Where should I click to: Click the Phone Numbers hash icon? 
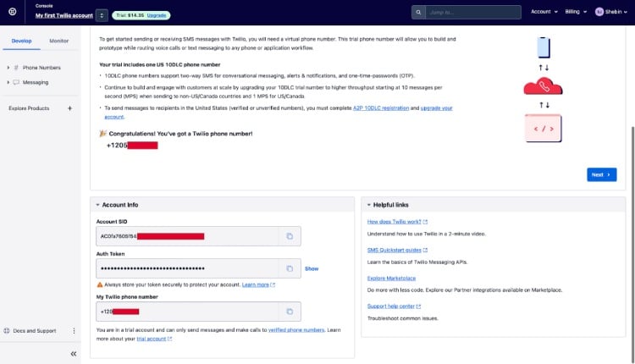coord(16,68)
